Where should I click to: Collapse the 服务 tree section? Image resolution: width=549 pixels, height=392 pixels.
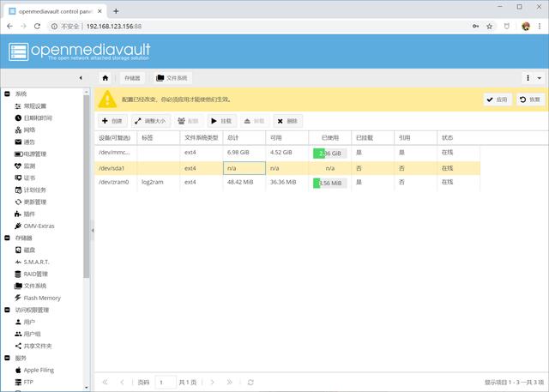[7, 358]
